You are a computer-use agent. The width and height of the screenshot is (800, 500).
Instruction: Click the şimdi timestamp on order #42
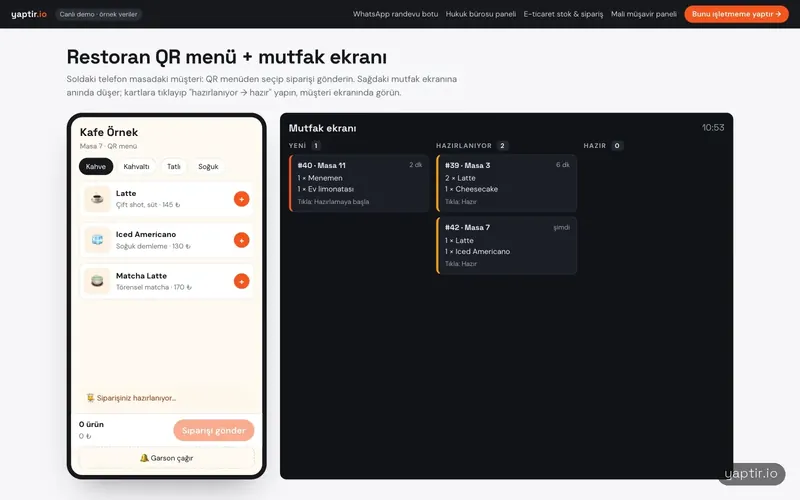point(561,228)
